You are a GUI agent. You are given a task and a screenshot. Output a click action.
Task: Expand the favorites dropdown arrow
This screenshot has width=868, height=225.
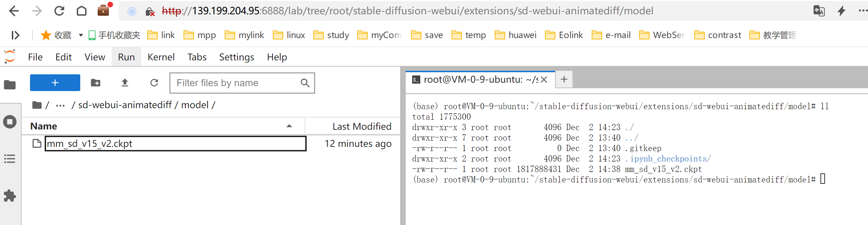[81, 35]
